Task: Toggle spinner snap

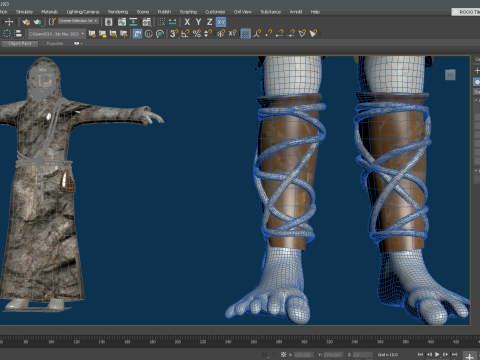Action: [208, 33]
